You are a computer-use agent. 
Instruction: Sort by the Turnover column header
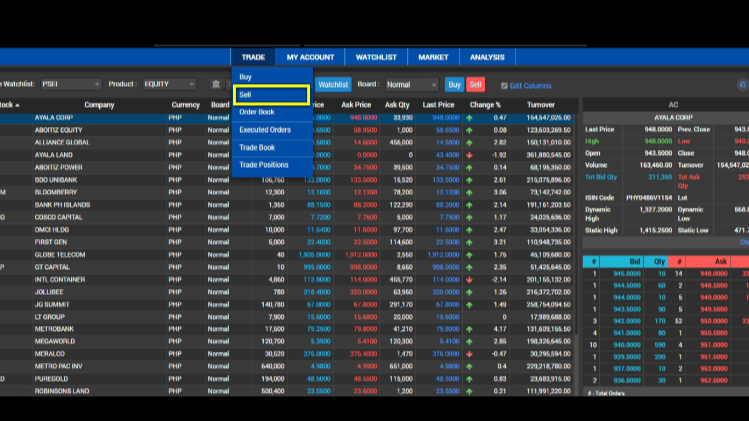point(541,105)
